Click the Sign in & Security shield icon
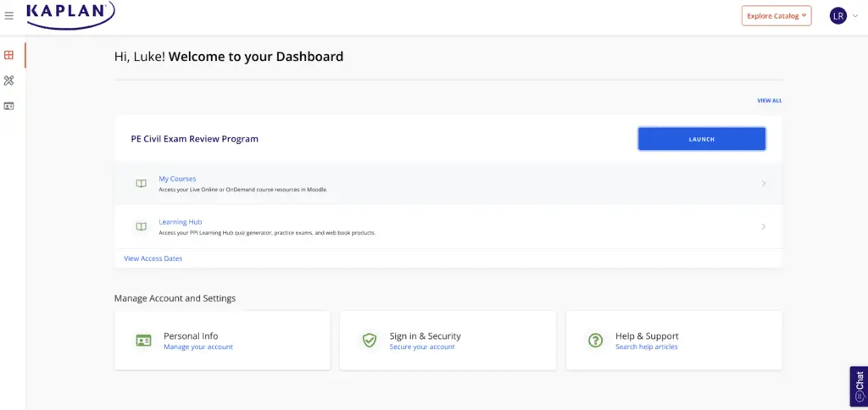Screen dimensions: 868x410 370,341
